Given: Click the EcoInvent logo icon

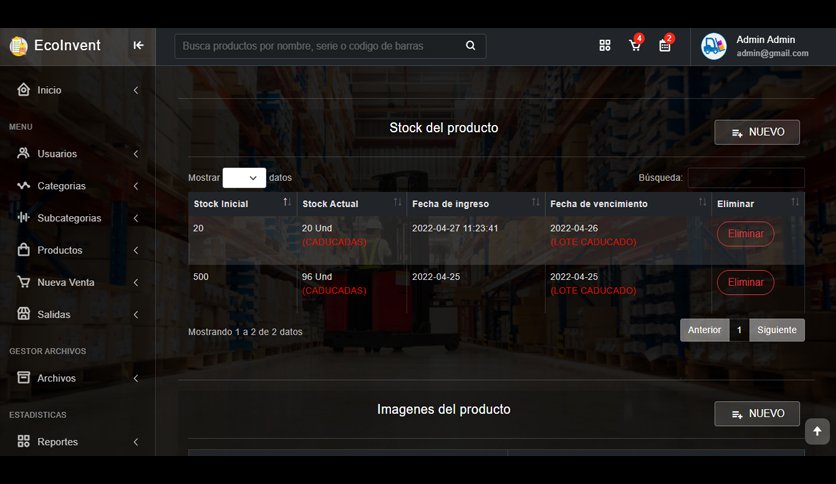Looking at the screenshot, I should click(x=18, y=46).
